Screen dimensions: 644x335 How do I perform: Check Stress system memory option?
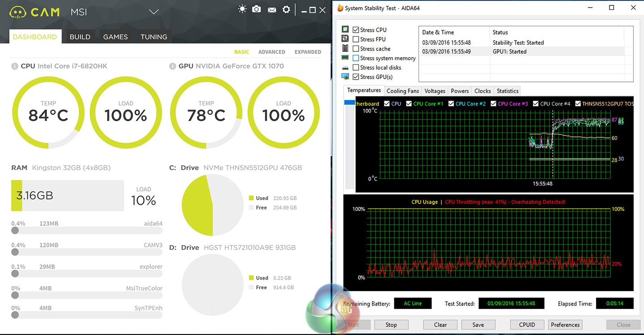356,58
